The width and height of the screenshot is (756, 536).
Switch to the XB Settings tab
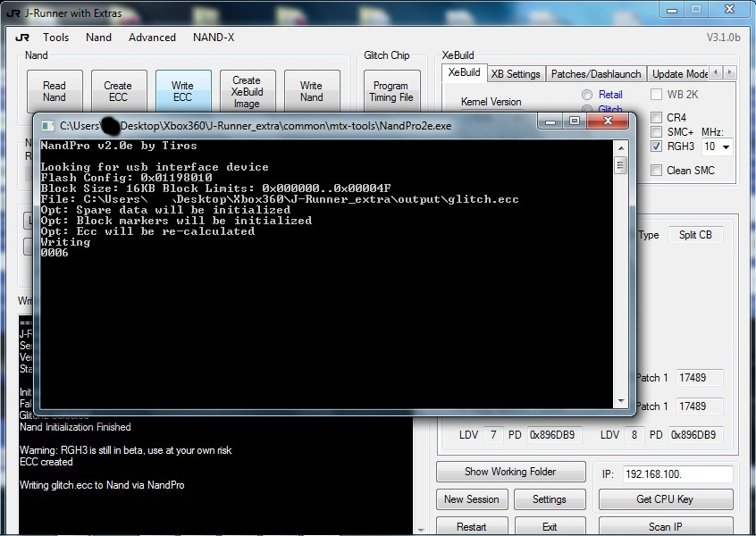click(516, 74)
